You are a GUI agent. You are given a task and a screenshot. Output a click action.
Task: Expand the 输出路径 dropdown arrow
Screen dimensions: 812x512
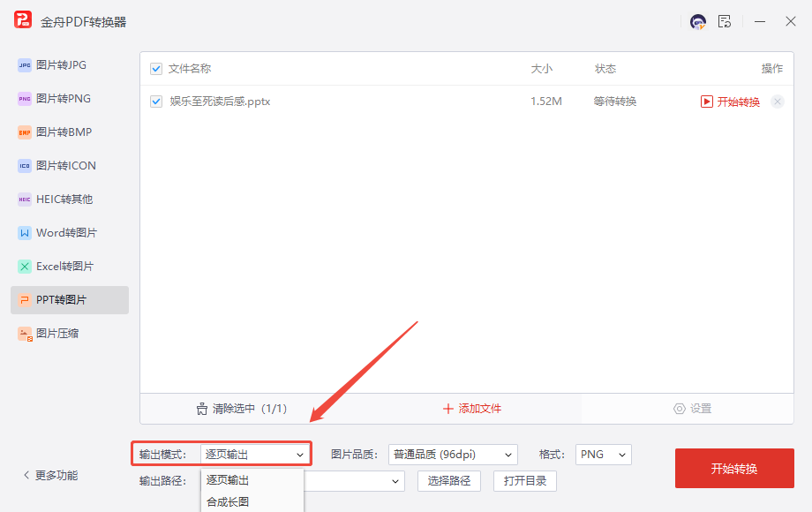point(395,481)
